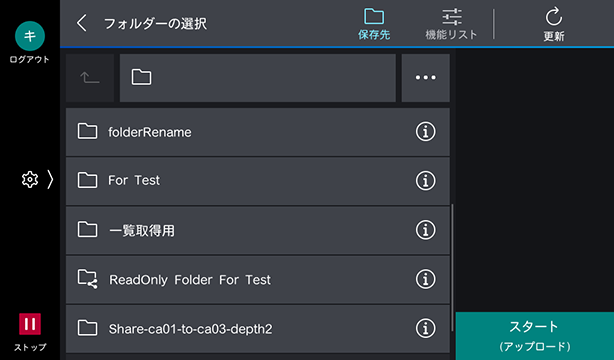Image resolution: width=614 pixels, height=360 pixels.
Task: Show info for 一覧取得用
Action: 425,230
